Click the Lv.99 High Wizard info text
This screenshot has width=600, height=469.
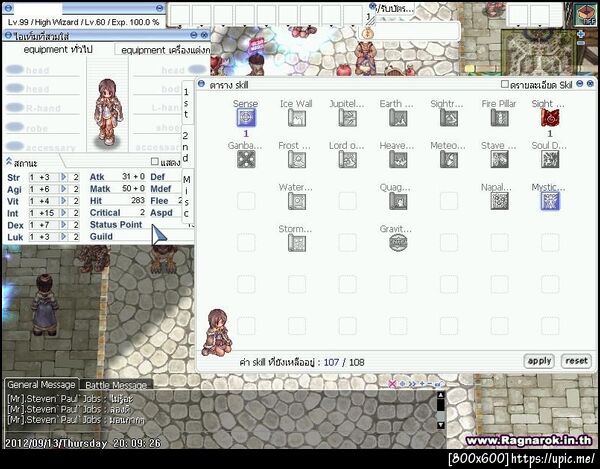[83, 22]
